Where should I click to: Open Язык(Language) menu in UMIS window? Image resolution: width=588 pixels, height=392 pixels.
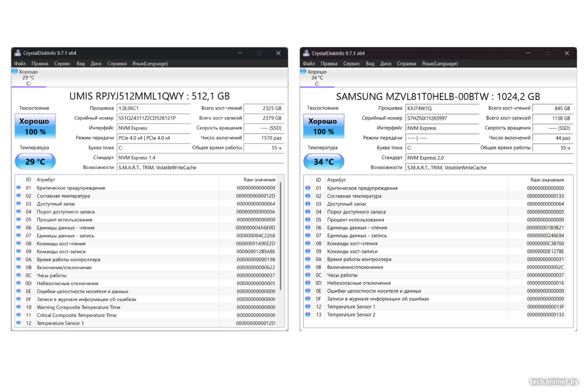tap(150, 63)
